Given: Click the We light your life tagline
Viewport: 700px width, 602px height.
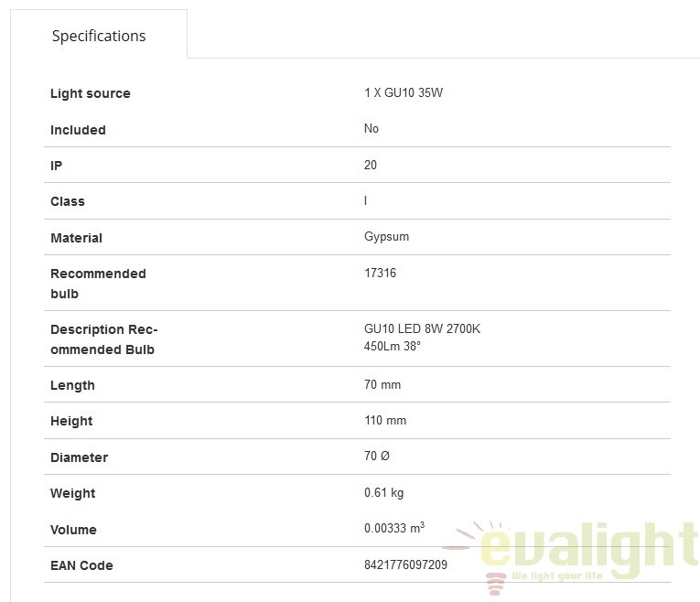Looking at the screenshot, I should [x=556, y=575].
